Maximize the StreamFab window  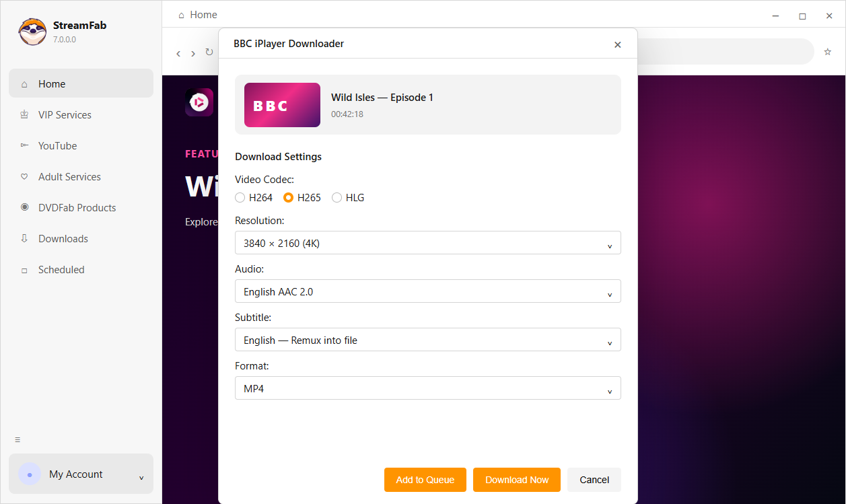coord(802,15)
